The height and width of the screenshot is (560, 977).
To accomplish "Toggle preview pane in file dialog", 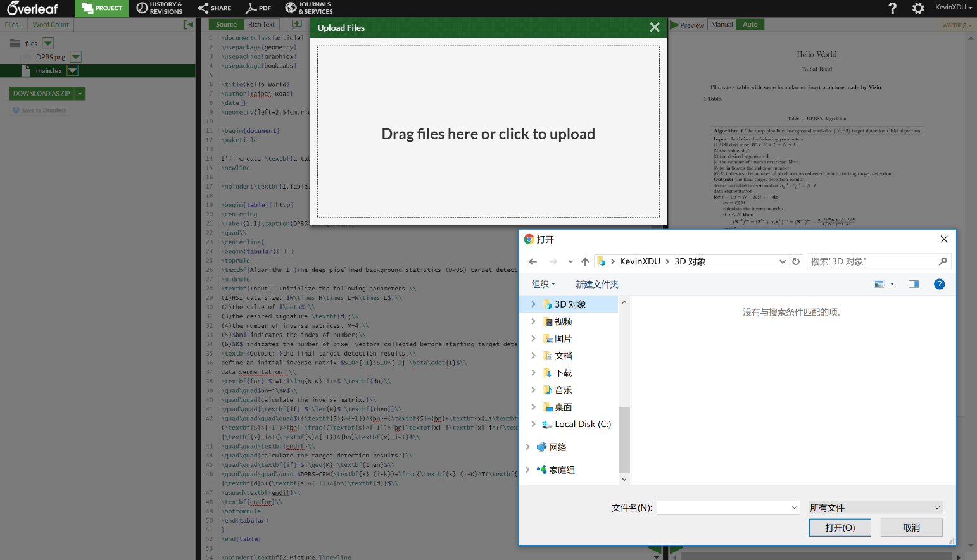I will coord(913,284).
